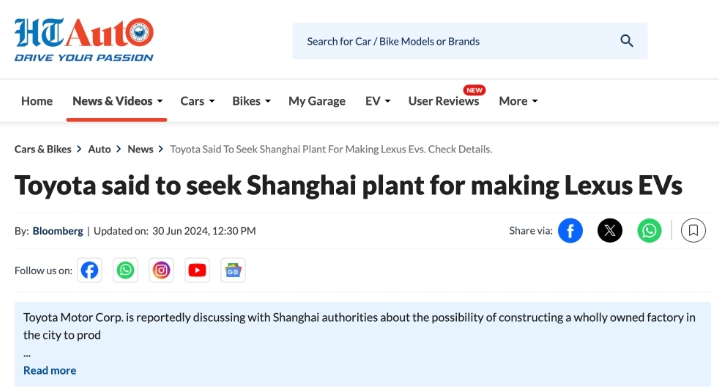Open the EV dropdown menu

pos(378,101)
